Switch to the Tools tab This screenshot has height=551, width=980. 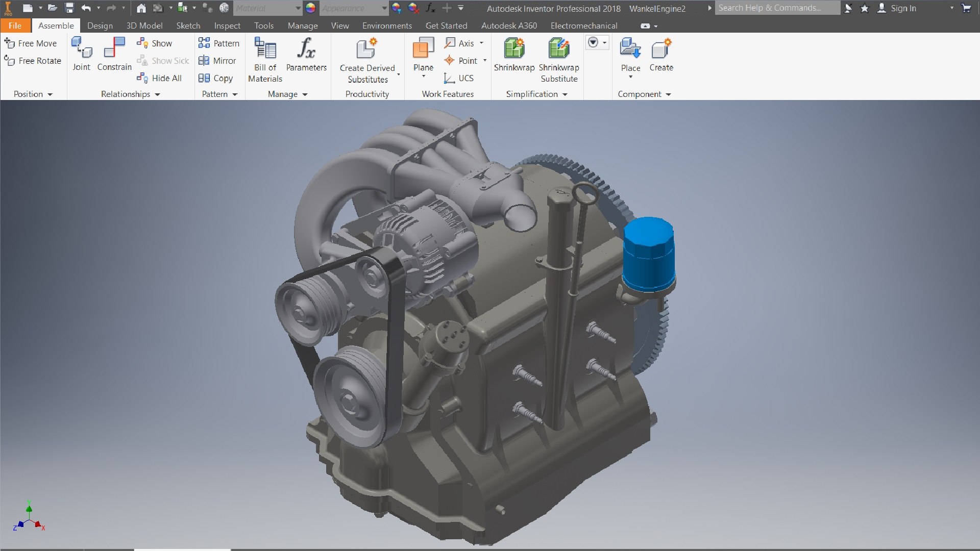(264, 26)
